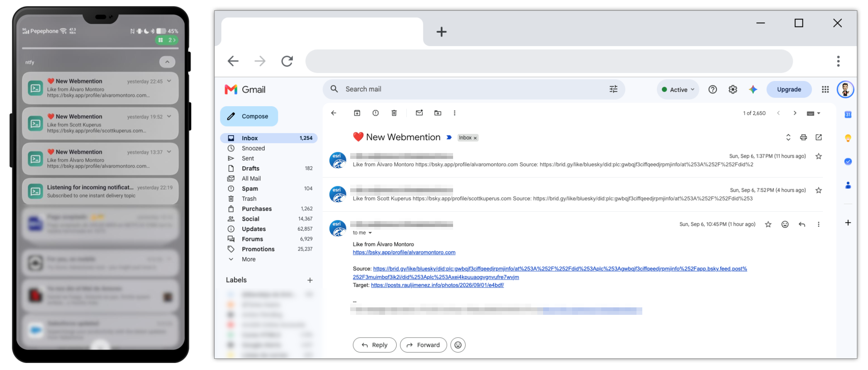Click the Report spam icon
This screenshot has width=868, height=370.
pyautogui.click(x=375, y=113)
